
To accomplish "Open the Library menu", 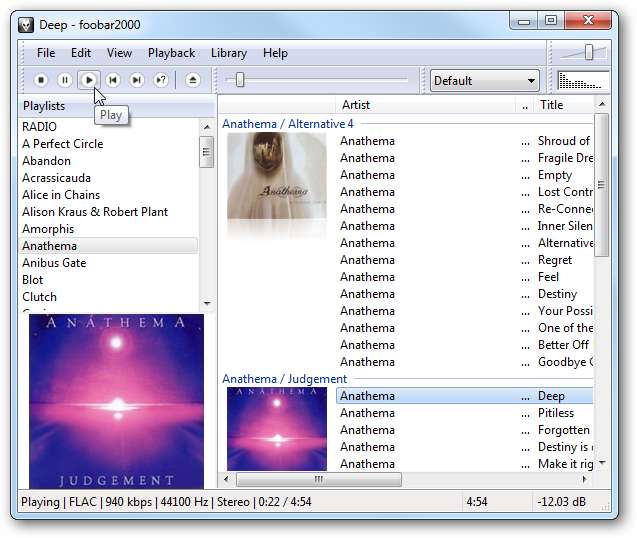I will point(228,53).
